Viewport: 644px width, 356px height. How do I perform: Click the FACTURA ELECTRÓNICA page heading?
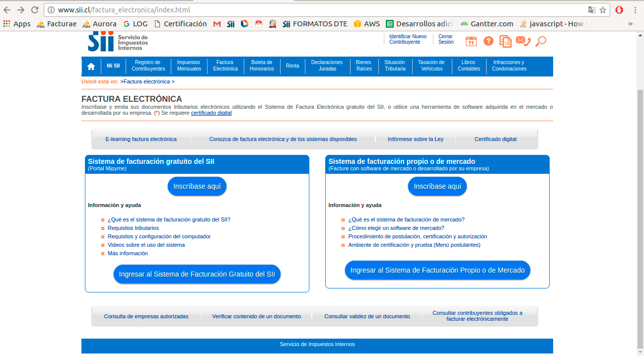(132, 99)
